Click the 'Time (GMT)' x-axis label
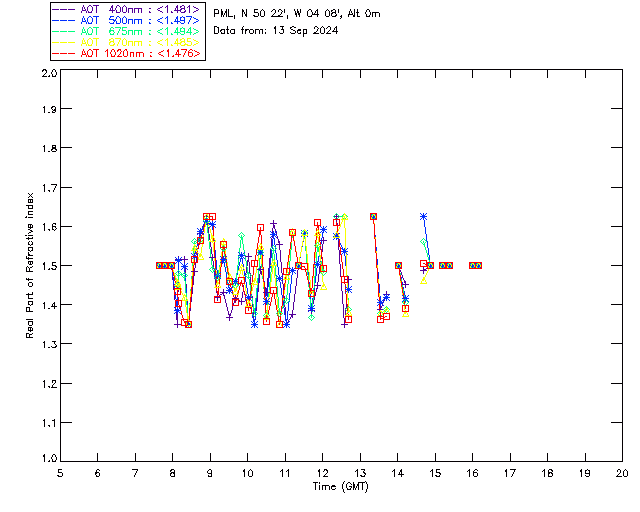The image size is (640, 512). [x=341, y=486]
